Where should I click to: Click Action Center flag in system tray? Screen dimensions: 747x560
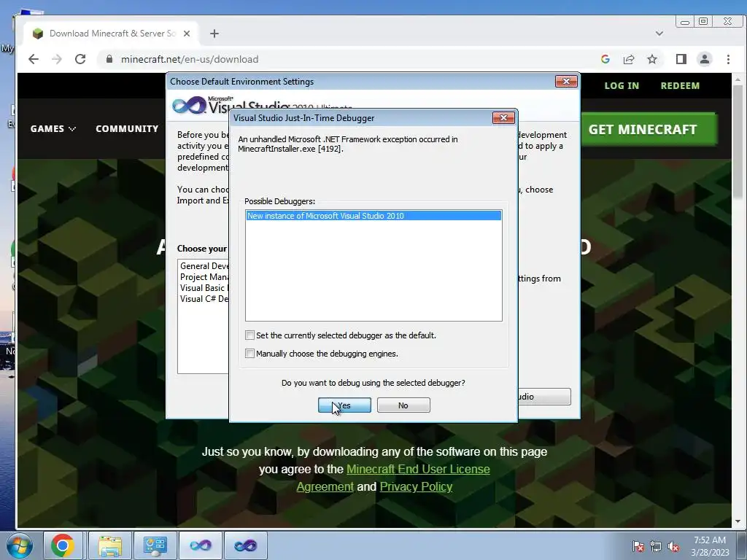point(638,546)
